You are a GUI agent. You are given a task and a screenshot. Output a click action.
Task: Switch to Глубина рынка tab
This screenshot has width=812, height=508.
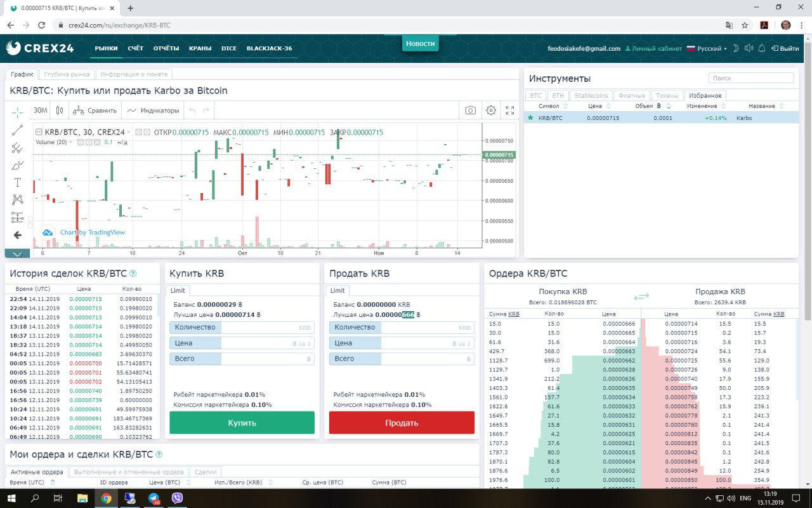point(67,74)
